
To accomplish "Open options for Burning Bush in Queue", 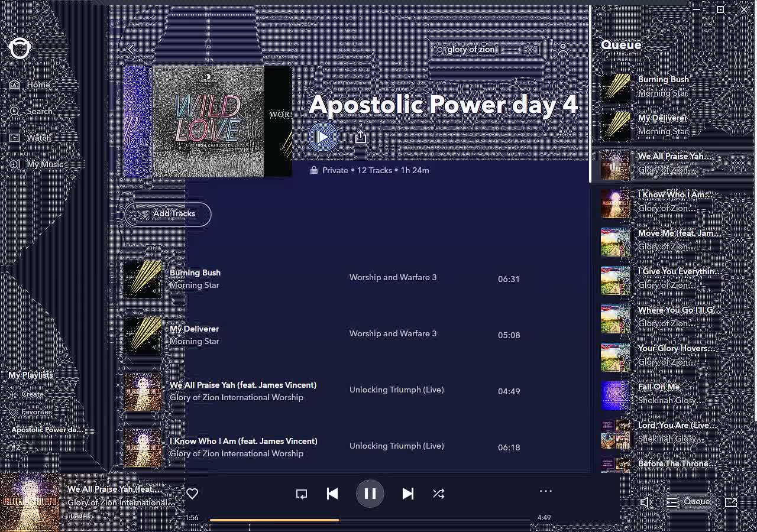I will click(x=738, y=86).
